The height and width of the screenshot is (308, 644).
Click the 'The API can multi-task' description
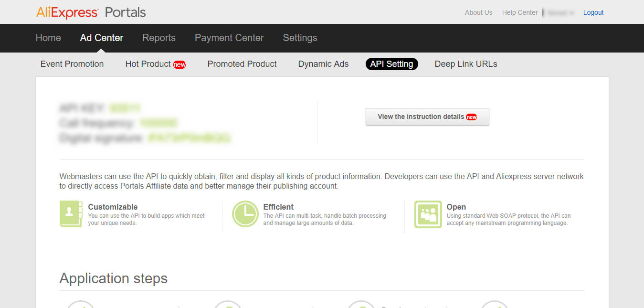coord(325,219)
